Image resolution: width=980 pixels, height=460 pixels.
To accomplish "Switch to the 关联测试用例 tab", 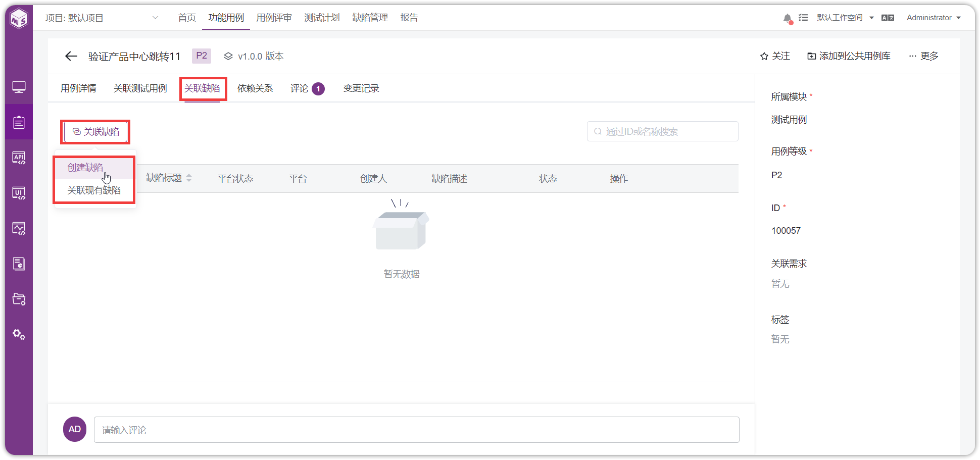I will tap(140, 88).
